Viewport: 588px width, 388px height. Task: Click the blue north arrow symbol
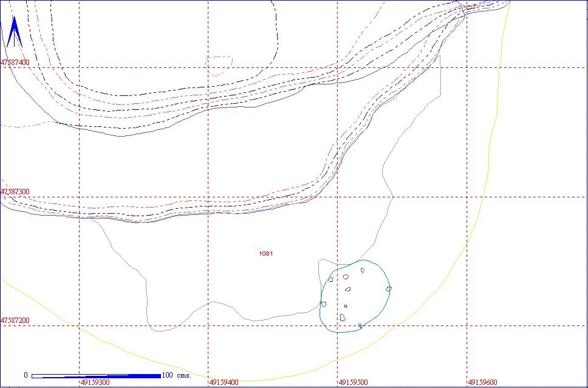[x=14, y=32]
